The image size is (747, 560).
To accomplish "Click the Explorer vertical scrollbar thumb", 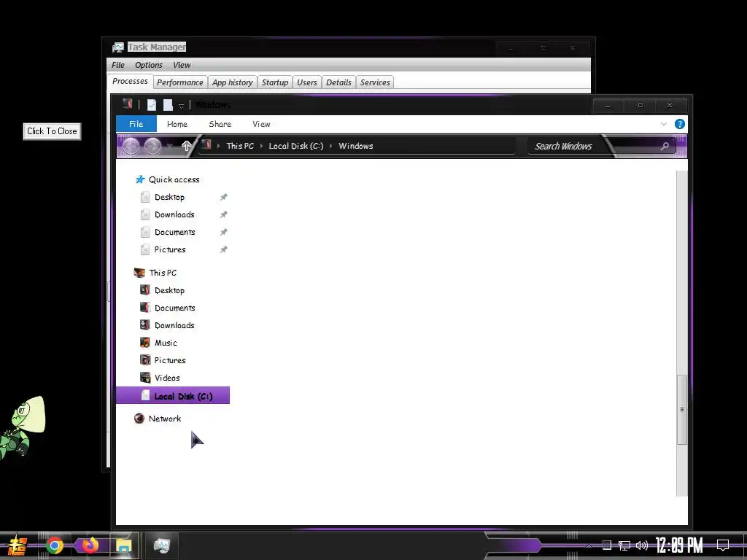I will click(682, 410).
